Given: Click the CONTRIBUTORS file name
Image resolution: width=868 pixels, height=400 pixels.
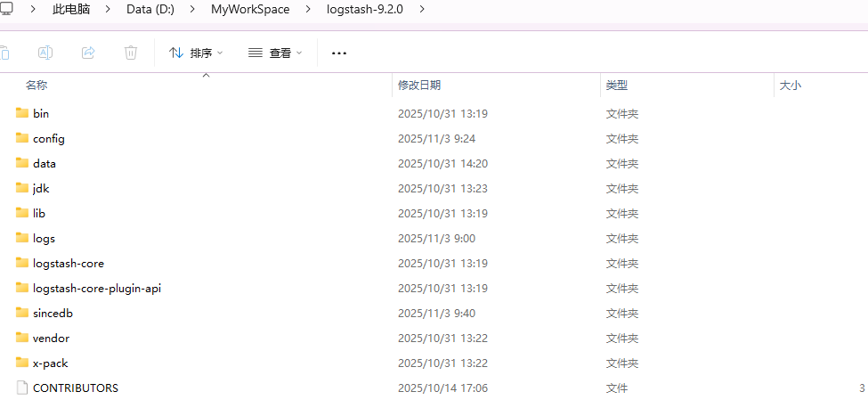Looking at the screenshot, I should click(76, 388).
